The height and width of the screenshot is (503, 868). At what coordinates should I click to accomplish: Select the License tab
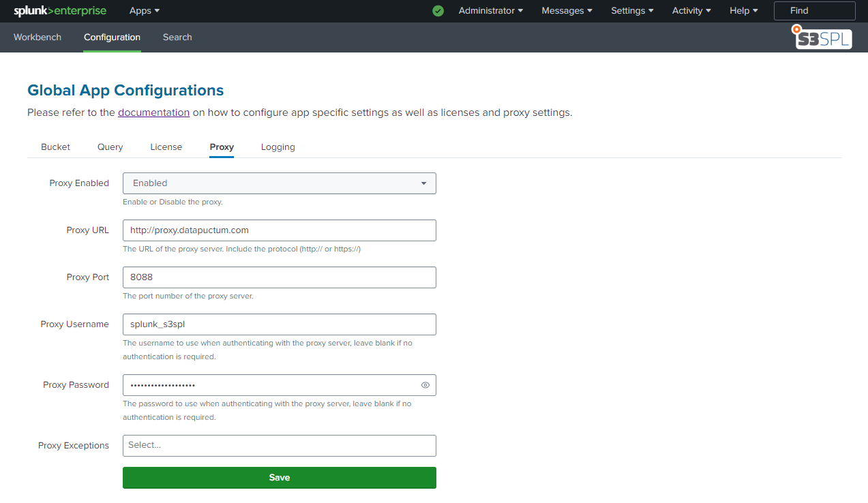[166, 147]
